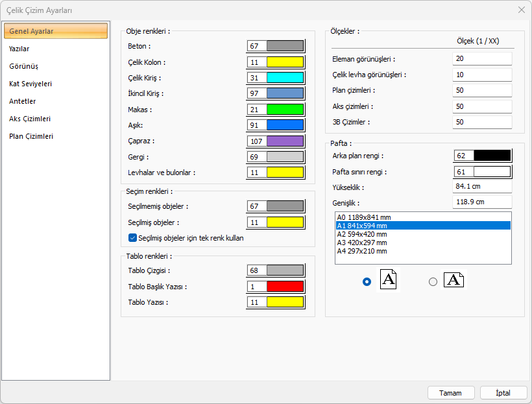Screen dimensions: 532x404
Task: Edit the red Tablo Başlık Yazısı color
Action: (x=285, y=287)
